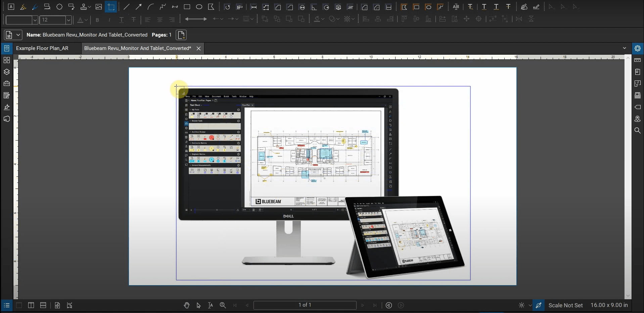
Task: Select the Text Box tool
Action: (x=11, y=7)
